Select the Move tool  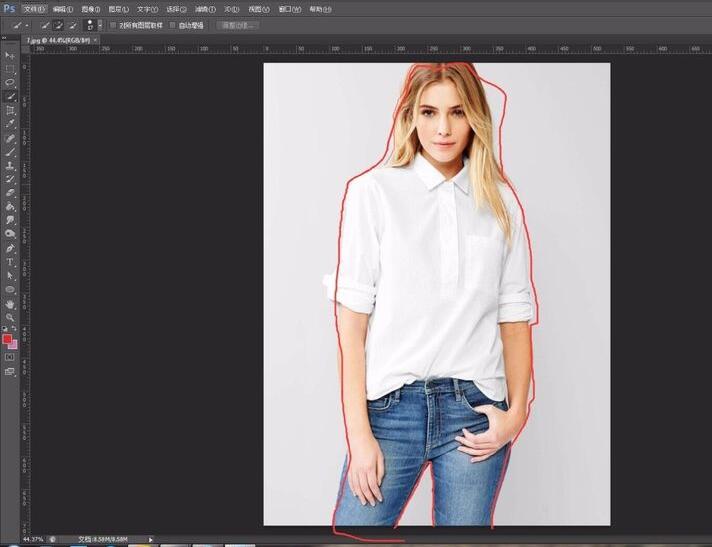click(10, 55)
